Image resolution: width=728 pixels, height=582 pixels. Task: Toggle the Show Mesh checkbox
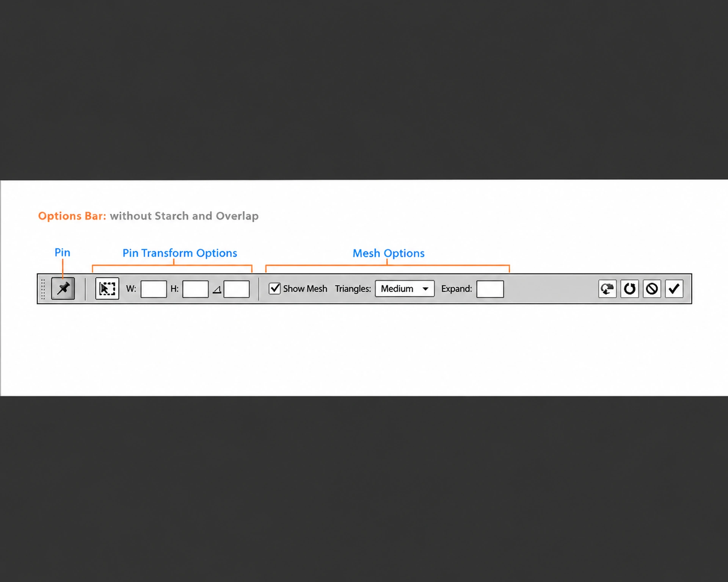tap(275, 289)
